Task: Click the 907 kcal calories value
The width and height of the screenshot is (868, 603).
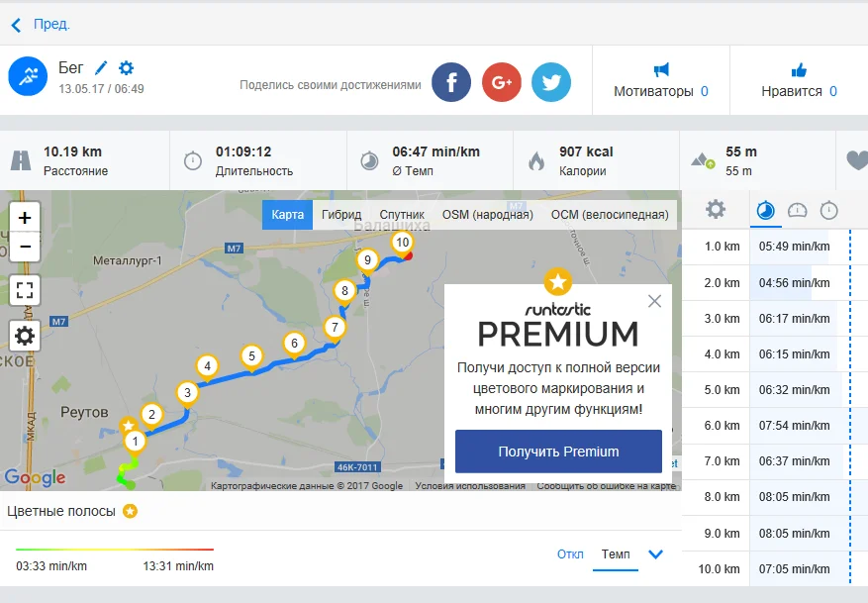Action: pos(586,151)
